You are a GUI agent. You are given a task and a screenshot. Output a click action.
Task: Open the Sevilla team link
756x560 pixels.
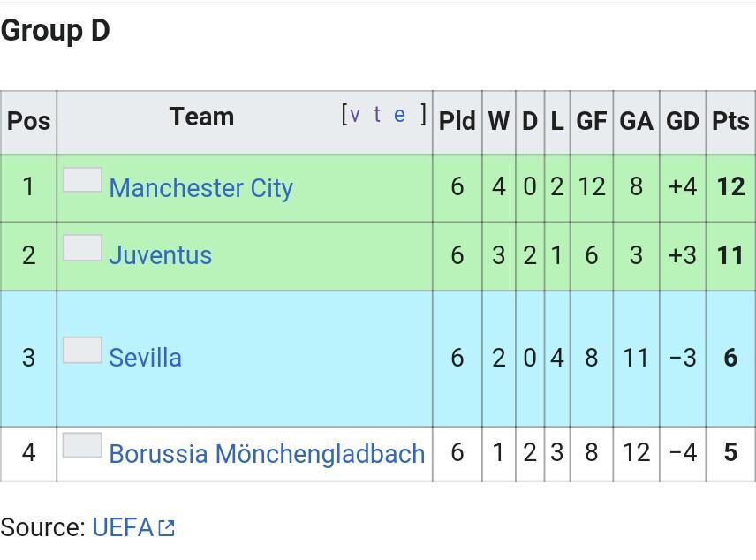coord(145,358)
